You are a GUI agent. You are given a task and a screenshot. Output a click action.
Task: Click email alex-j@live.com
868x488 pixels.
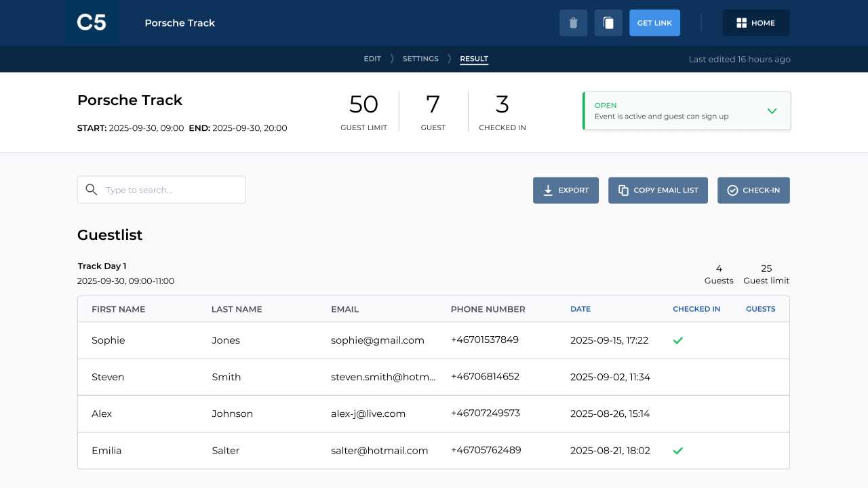pos(368,413)
